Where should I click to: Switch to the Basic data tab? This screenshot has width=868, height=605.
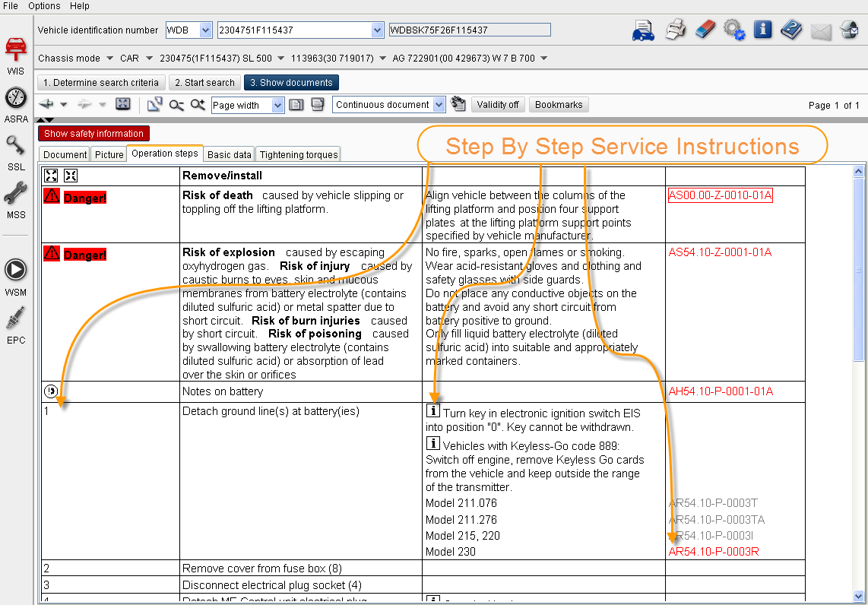point(230,154)
